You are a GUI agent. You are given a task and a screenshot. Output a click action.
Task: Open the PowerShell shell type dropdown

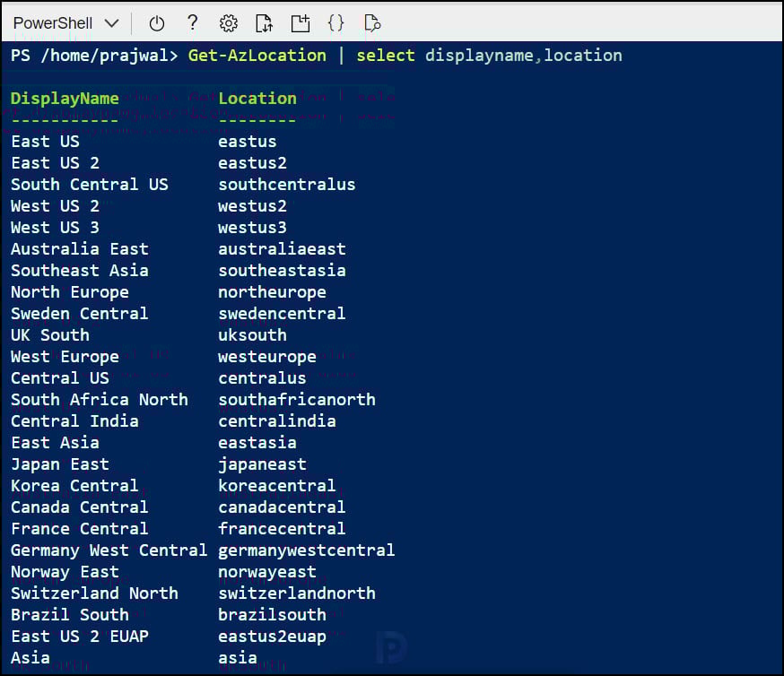pos(65,23)
